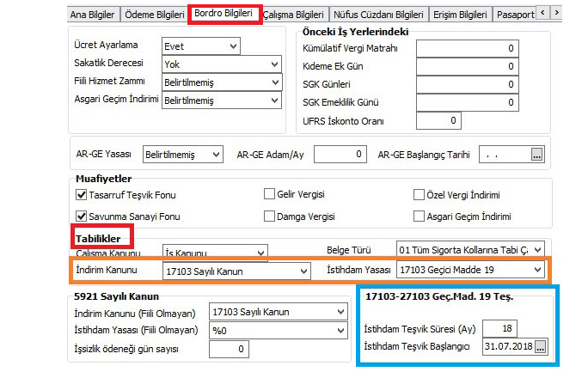Open İstihdam Teşvik Başlangıcı date picker button
This screenshot has width=588, height=378.
coord(540,346)
